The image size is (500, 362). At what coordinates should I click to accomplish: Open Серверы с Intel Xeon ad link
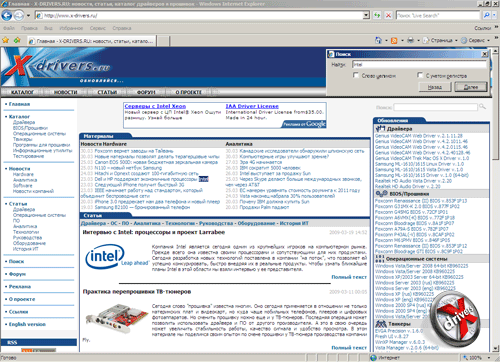click(155, 106)
